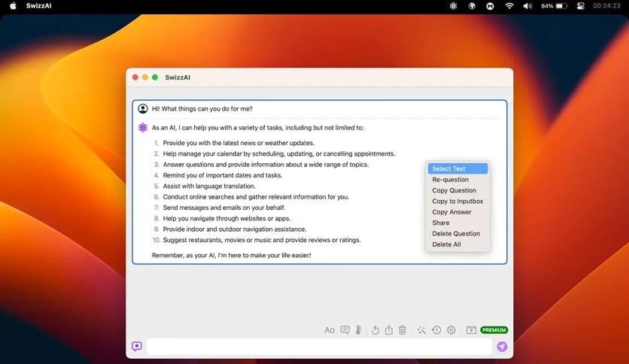Viewport: 629px width, 364px height.
Task: Click "Provide indoor and outdoor navigation assistance" item
Action: click(235, 229)
